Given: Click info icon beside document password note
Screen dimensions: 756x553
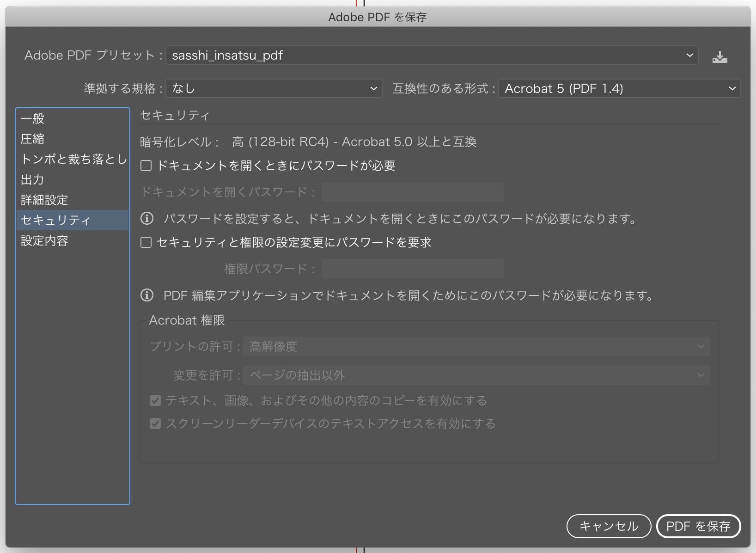Looking at the screenshot, I should point(147,218).
